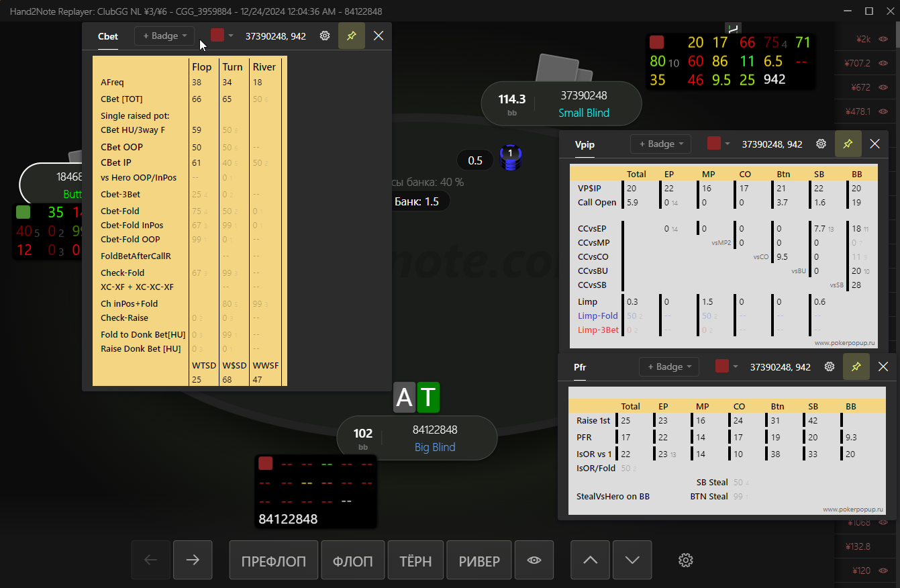Click player name 942 in top-right HUD
The width and height of the screenshot is (900, 588).
tap(774, 79)
